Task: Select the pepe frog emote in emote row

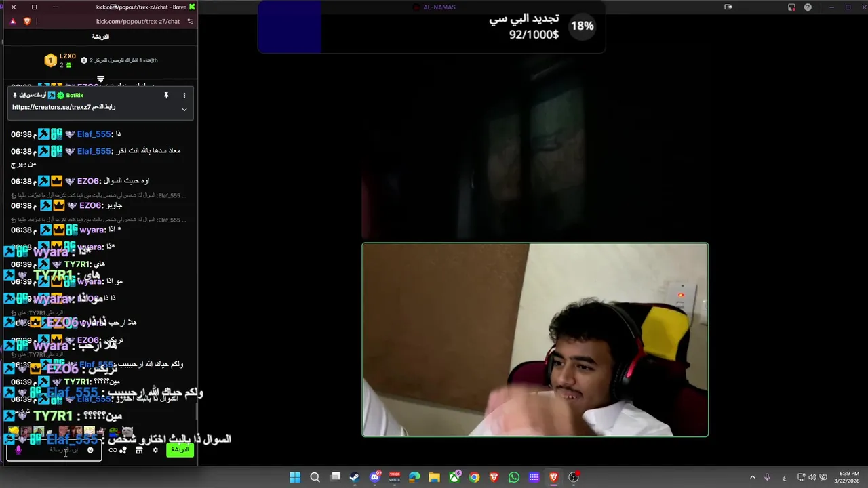Action: (113, 432)
